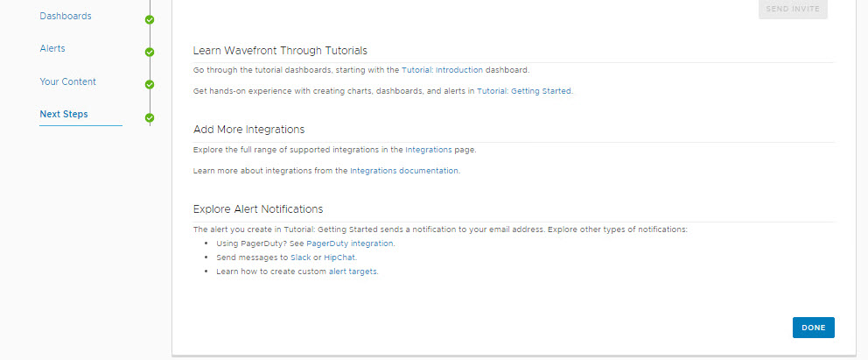This screenshot has width=868, height=360.
Task: Select Your Content in the sidebar
Action: click(x=67, y=81)
